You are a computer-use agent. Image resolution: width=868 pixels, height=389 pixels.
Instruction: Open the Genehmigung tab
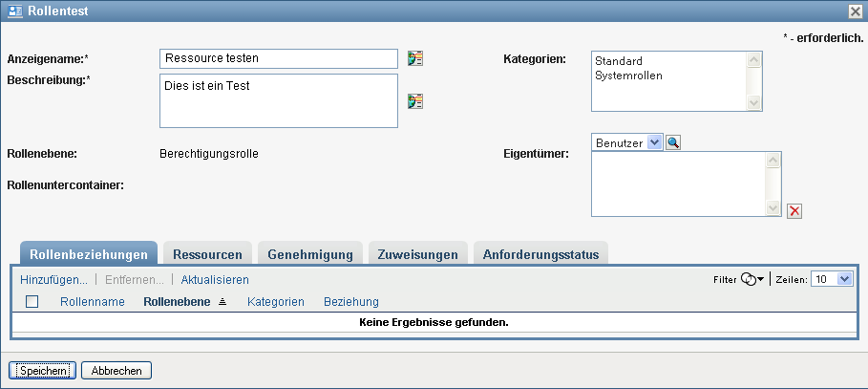pyautogui.click(x=310, y=254)
